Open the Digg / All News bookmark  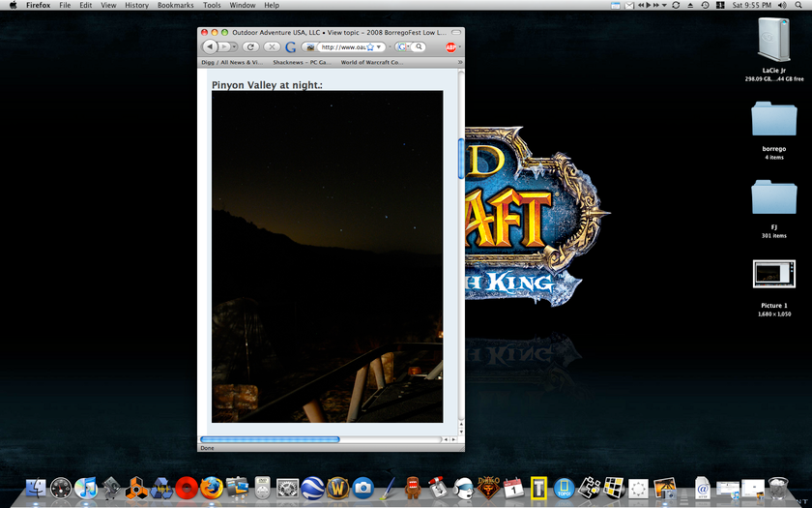click(x=231, y=62)
